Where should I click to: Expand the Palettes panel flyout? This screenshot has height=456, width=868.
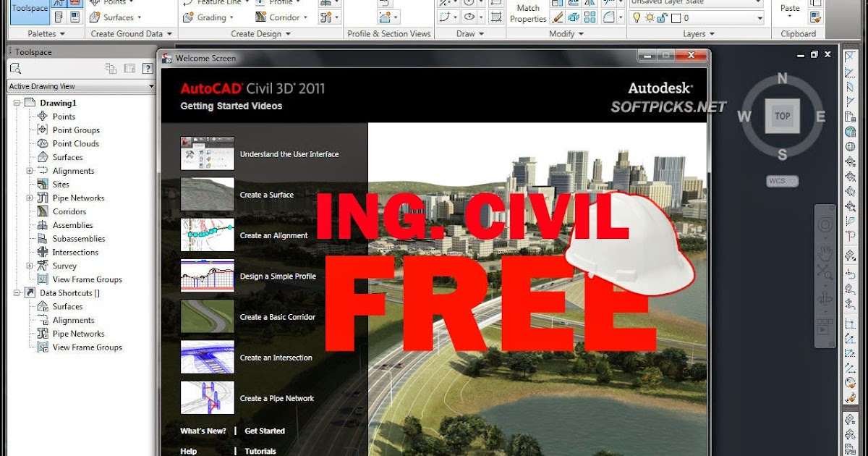45,34
